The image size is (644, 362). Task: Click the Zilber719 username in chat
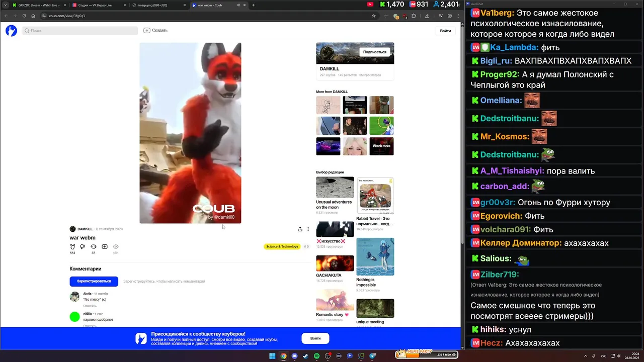coord(499,275)
